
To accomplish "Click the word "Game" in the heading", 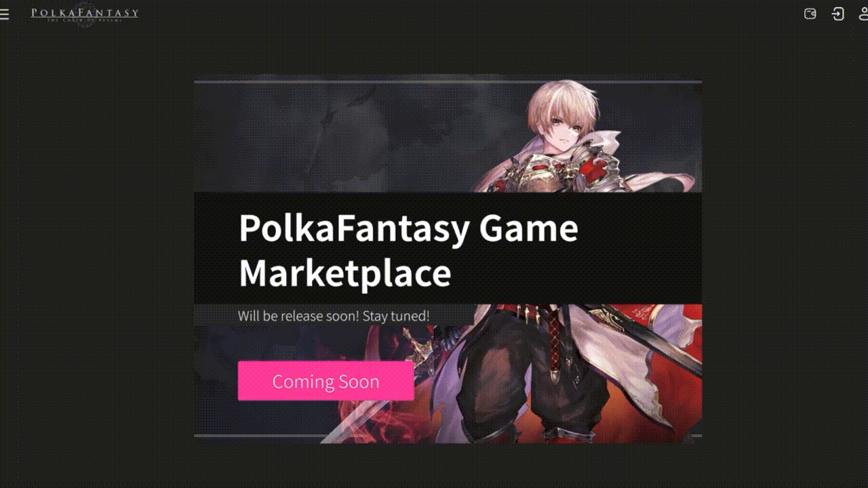I will point(529,228).
